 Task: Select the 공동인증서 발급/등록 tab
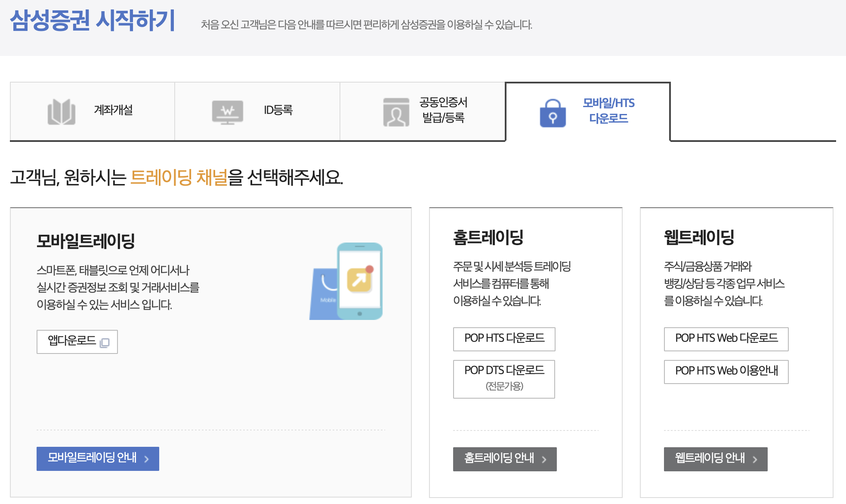443,110
